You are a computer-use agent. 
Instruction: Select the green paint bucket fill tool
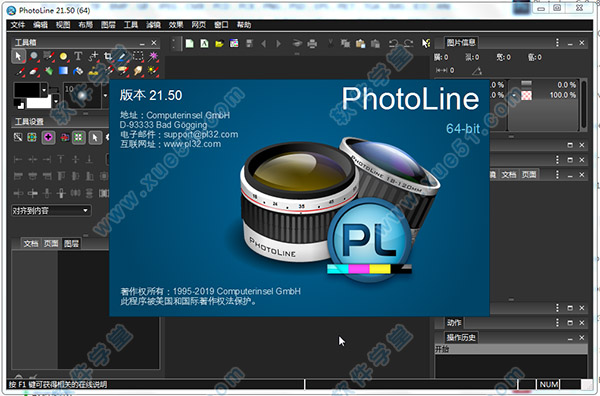click(48, 71)
